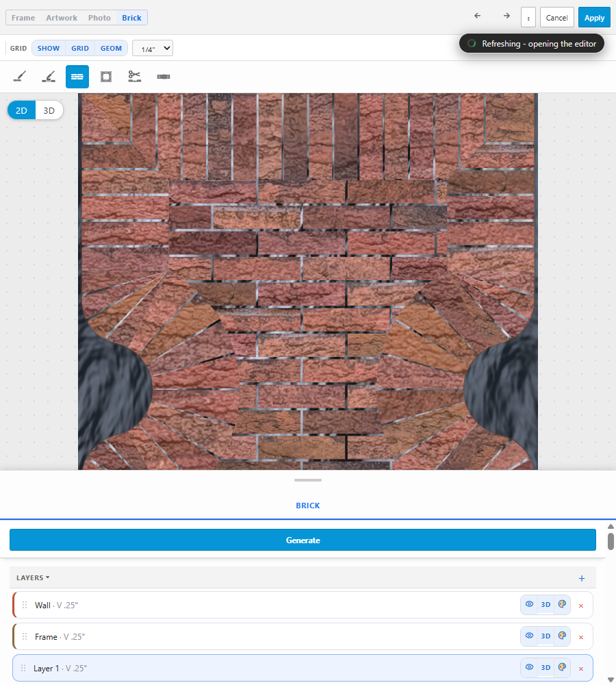Open the three-dot more options menu
The width and height of the screenshot is (616, 685).
tap(528, 18)
